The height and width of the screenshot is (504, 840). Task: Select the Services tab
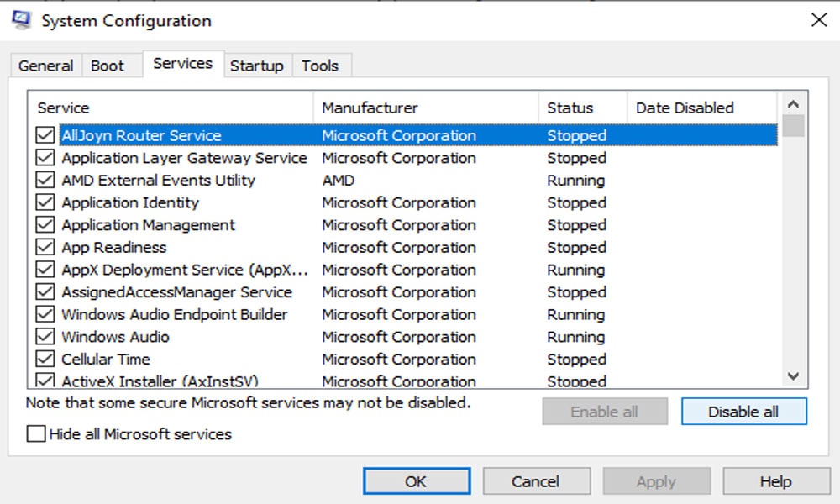point(182,64)
